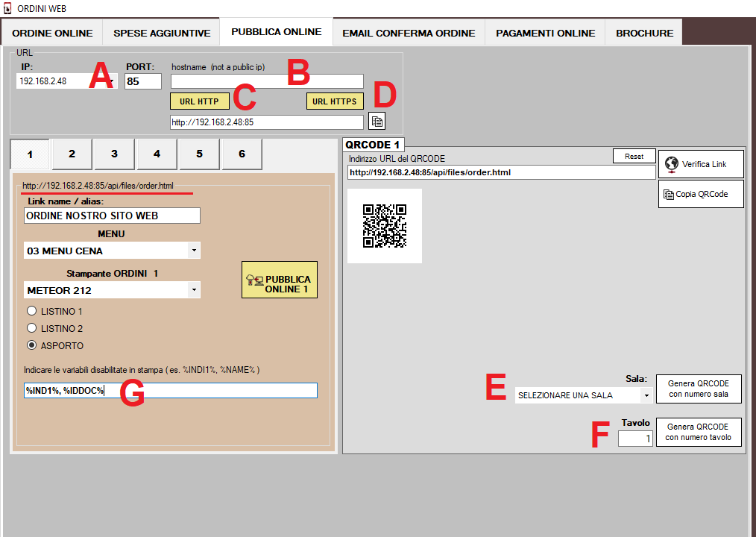The width and height of the screenshot is (756, 537).
Task: Open the PAGAMENTI ONLINE tab
Action: tap(545, 33)
